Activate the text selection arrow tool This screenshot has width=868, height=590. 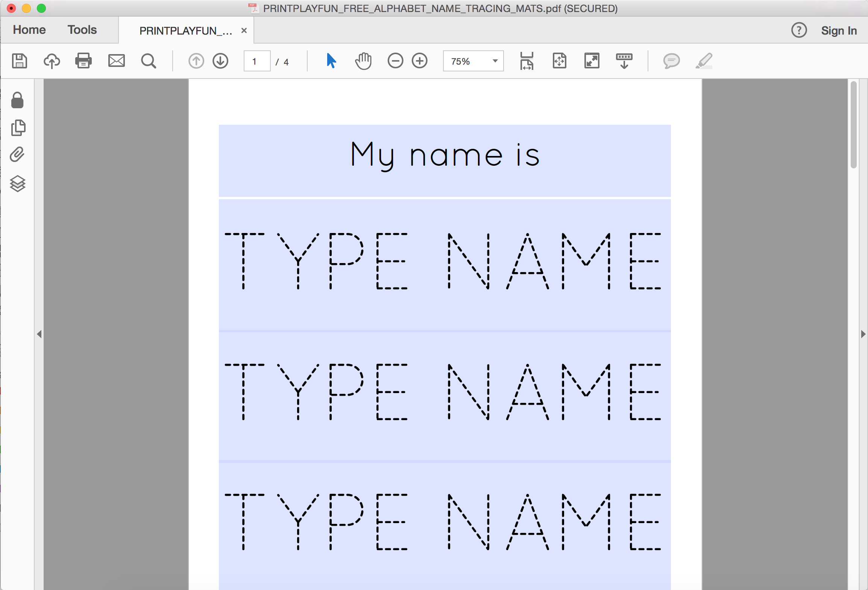click(x=330, y=61)
